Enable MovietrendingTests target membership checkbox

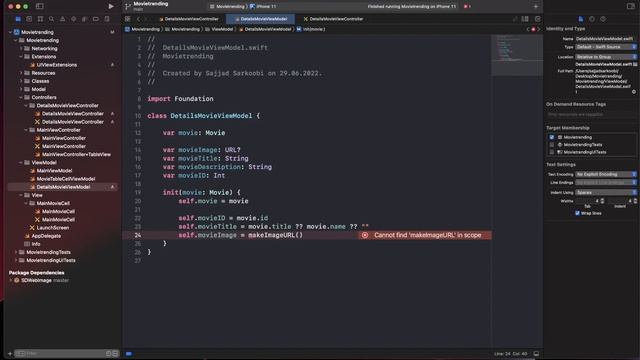pyautogui.click(x=552, y=144)
